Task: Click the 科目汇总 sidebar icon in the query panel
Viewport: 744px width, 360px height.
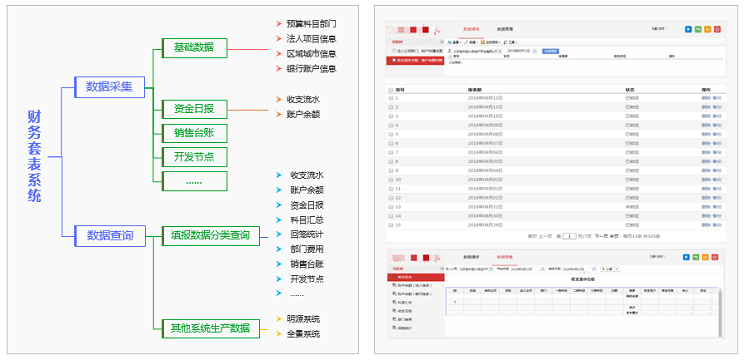Action: click(x=394, y=301)
